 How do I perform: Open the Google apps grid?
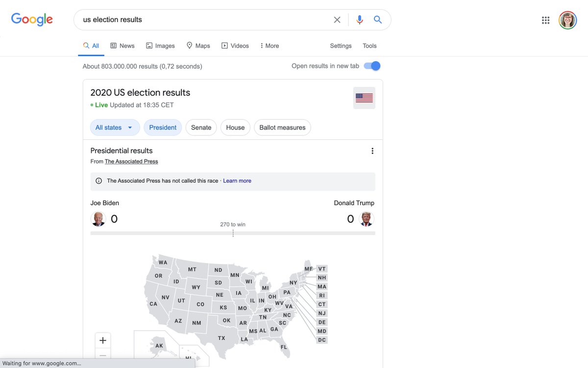click(545, 20)
